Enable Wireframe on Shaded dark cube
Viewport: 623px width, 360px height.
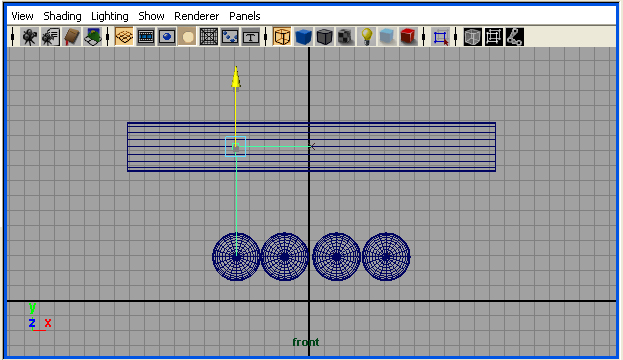pos(325,37)
